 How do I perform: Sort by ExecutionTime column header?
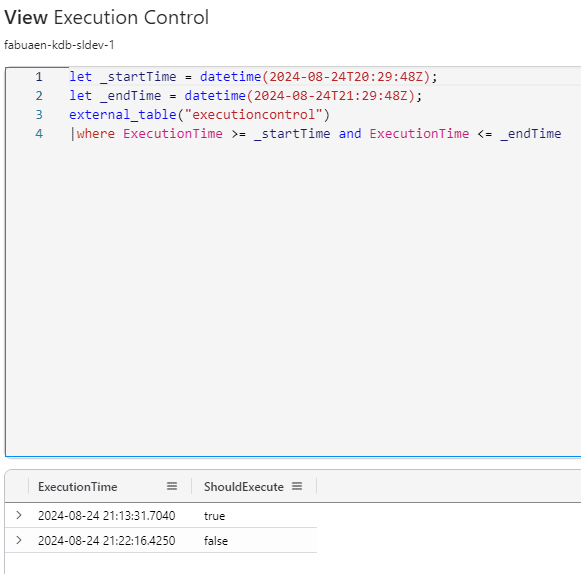[77, 487]
